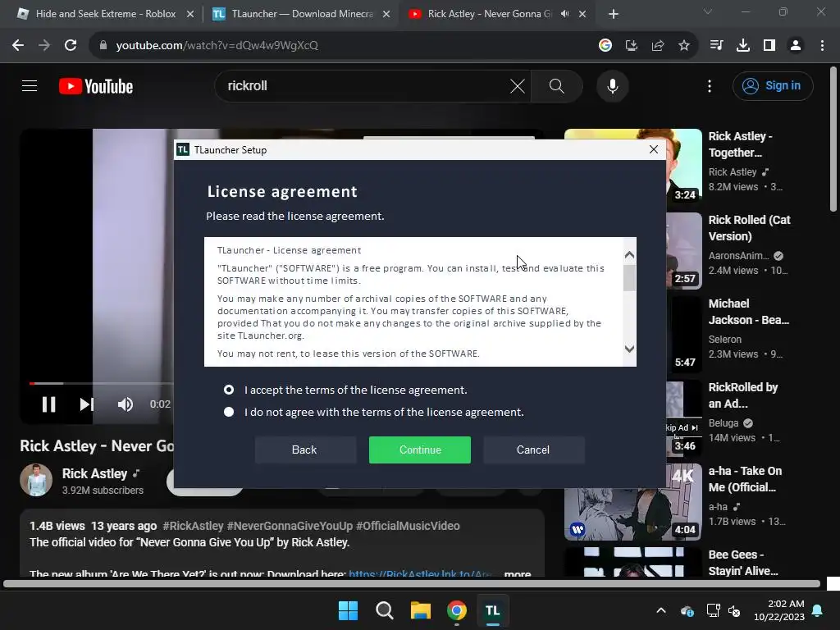Open the YouTube hamburger guide menu
The image size is (840, 630).
(x=30, y=85)
